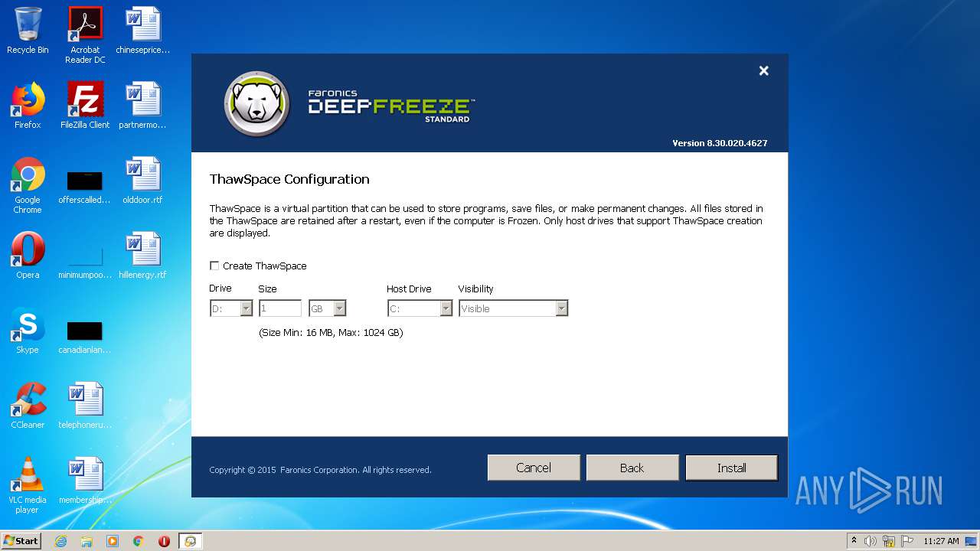The width and height of the screenshot is (980, 551).
Task: Select FileZilla Client desktop icon
Action: tap(85, 106)
